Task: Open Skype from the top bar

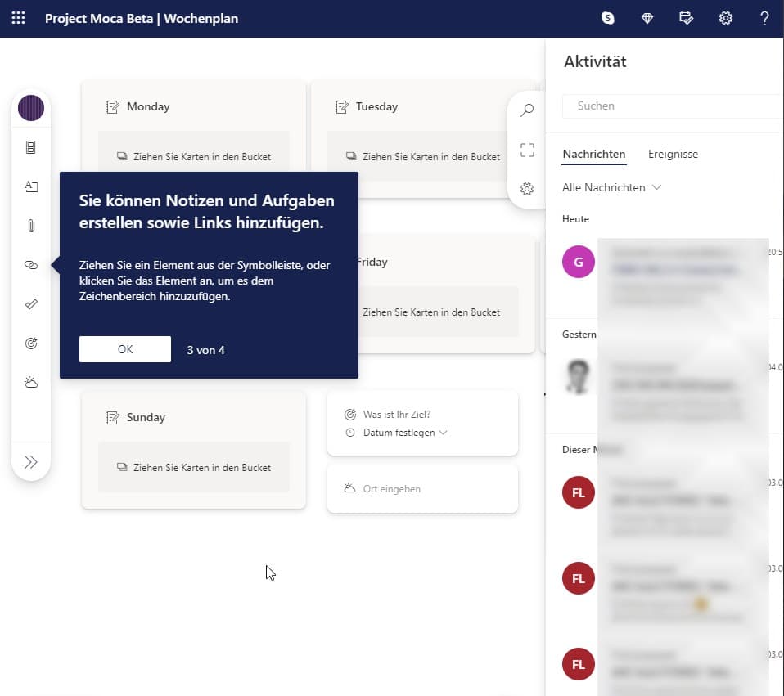Action: click(607, 17)
